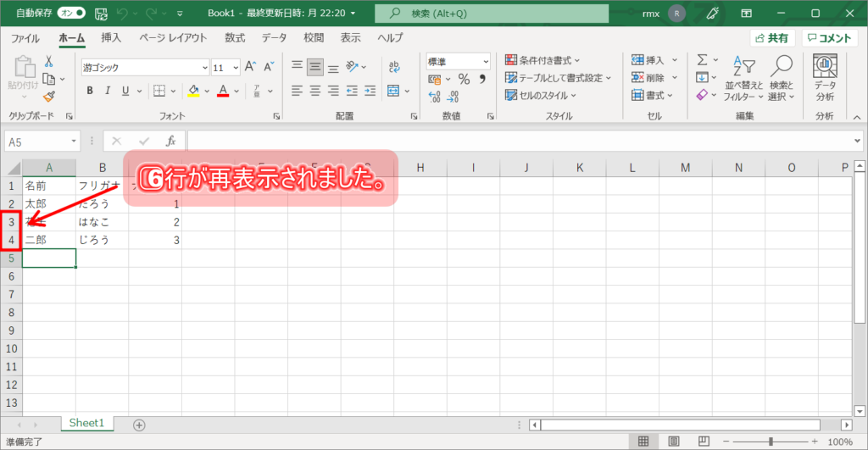Click the insert function fx icon
Viewport: 868px width, 450px height.
[170, 141]
